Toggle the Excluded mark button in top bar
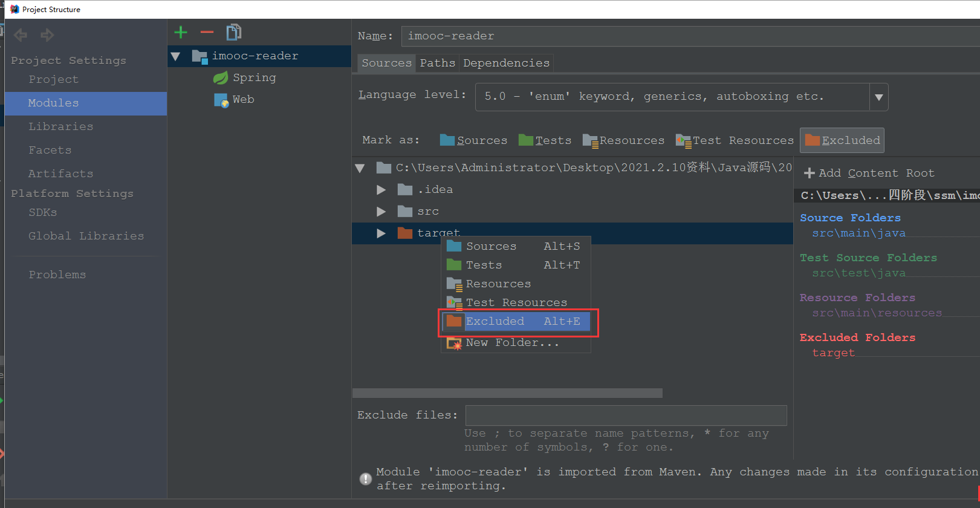The width and height of the screenshot is (980, 508). pyautogui.click(x=842, y=140)
